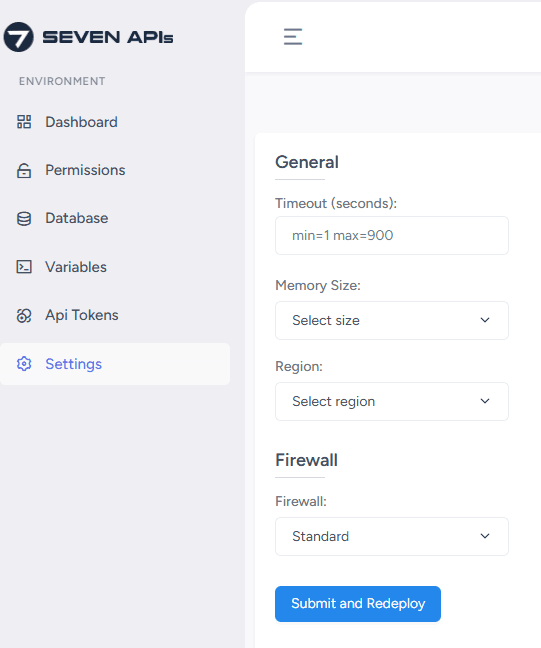Click the Dashboard grid icon
Image resolution: width=541 pixels, height=648 pixels.
point(24,122)
